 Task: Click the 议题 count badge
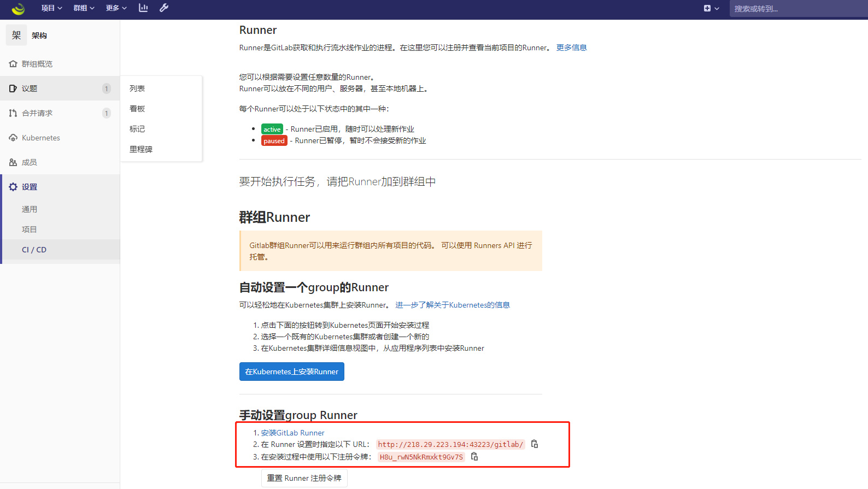pyautogui.click(x=107, y=89)
